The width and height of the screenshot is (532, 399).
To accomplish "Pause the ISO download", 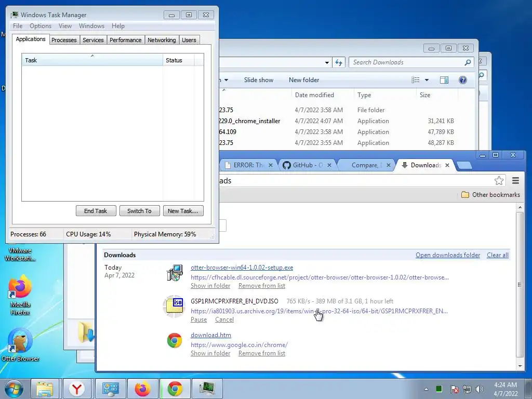I will coord(198,320).
